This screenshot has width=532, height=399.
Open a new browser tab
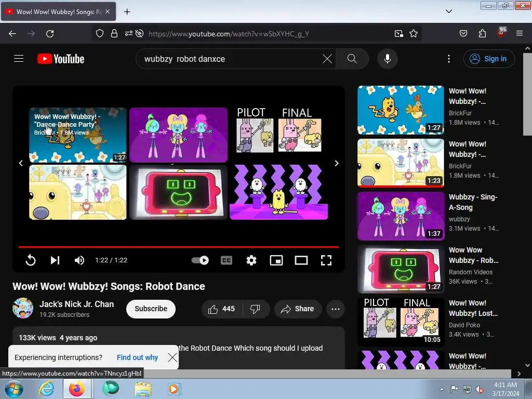tap(127, 12)
